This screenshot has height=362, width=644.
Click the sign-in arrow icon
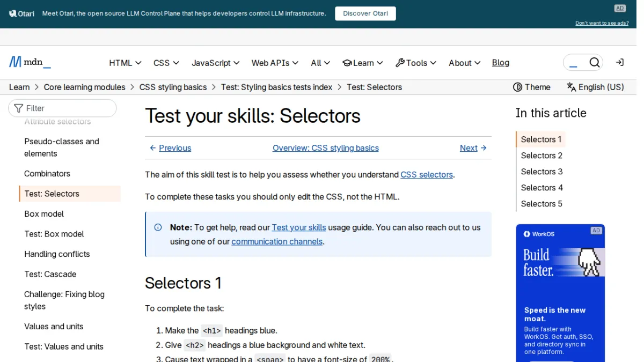point(619,63)
